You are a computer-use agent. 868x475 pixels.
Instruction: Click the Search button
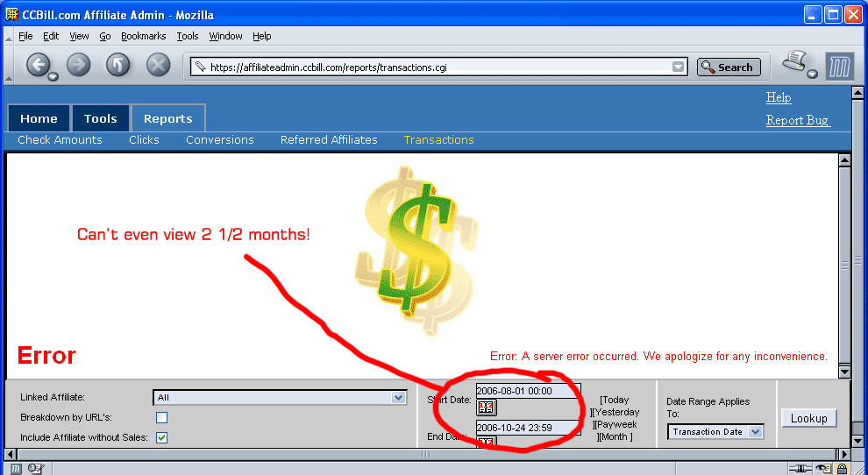point(729,67)
